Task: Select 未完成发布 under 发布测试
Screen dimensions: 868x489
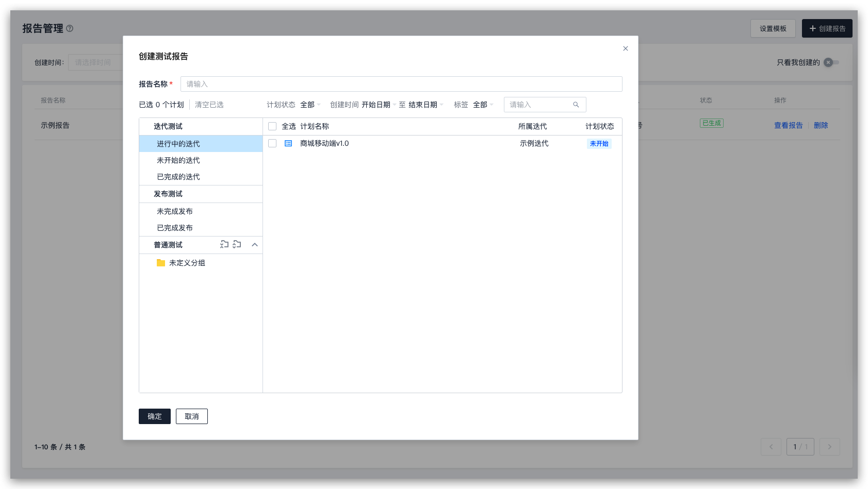Action: pyautogui.click(x=201, y=211)
